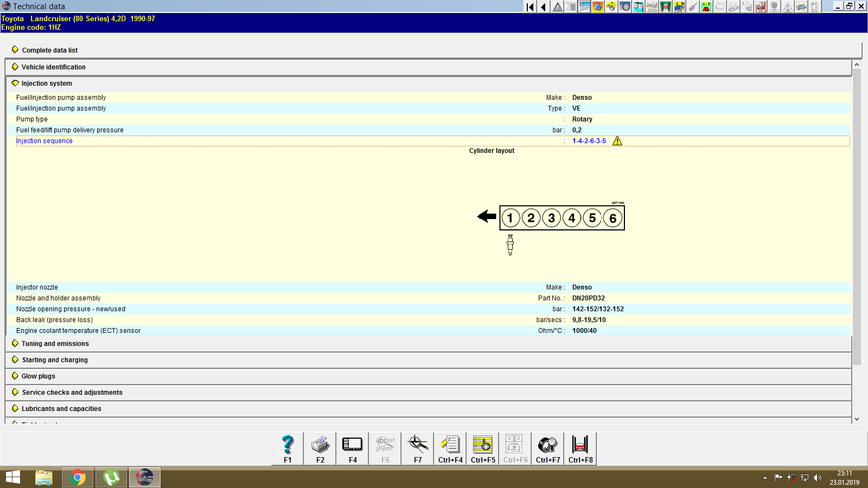Select the magnifier search icon labeled F7
Screen dimensions: 868x488
coord(417,448)
